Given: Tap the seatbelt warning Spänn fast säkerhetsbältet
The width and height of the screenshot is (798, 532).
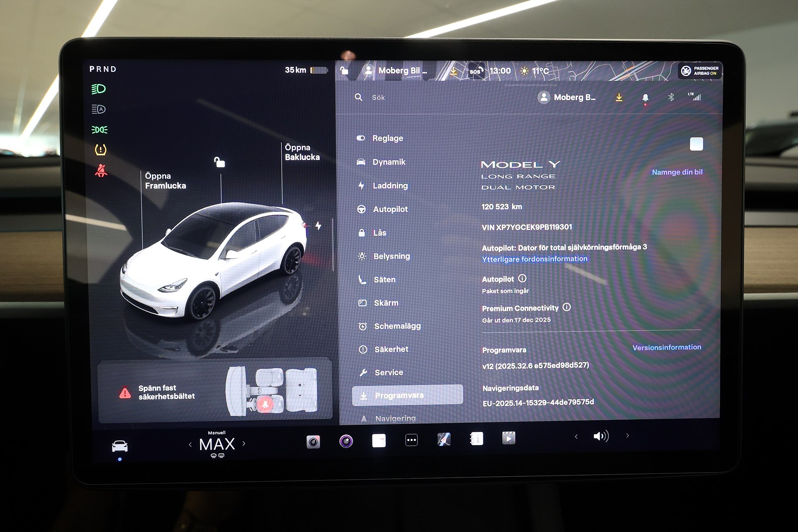Looking at the screenshot, I should tap(166, 392).
